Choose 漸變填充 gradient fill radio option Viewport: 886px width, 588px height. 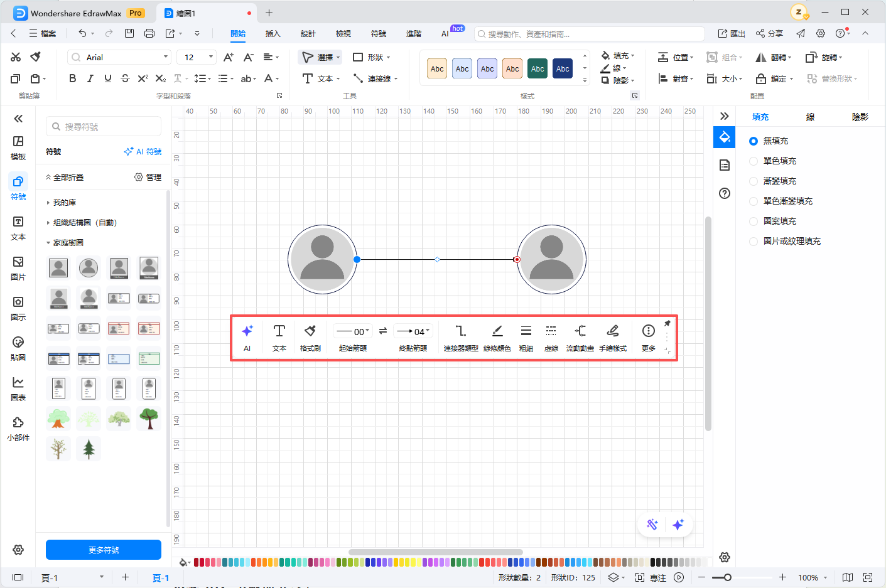click(x=754, y=181)
